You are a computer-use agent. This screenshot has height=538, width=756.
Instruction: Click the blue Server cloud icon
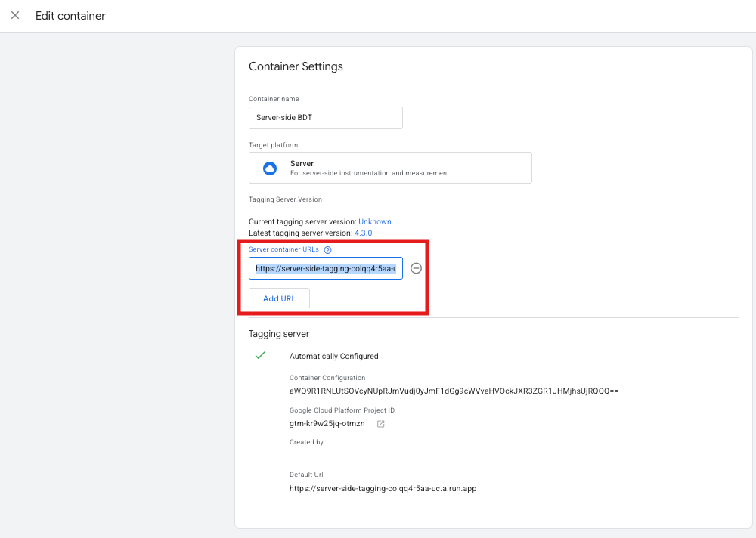270,169
